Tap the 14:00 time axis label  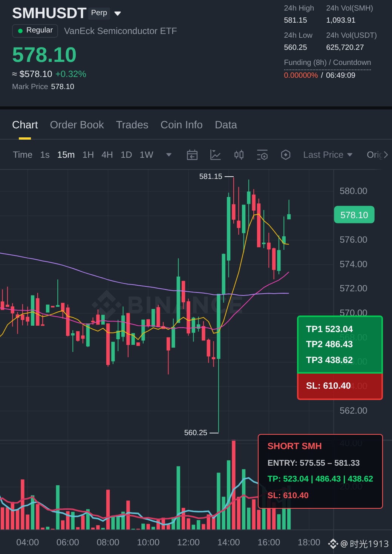pos(228,542)
